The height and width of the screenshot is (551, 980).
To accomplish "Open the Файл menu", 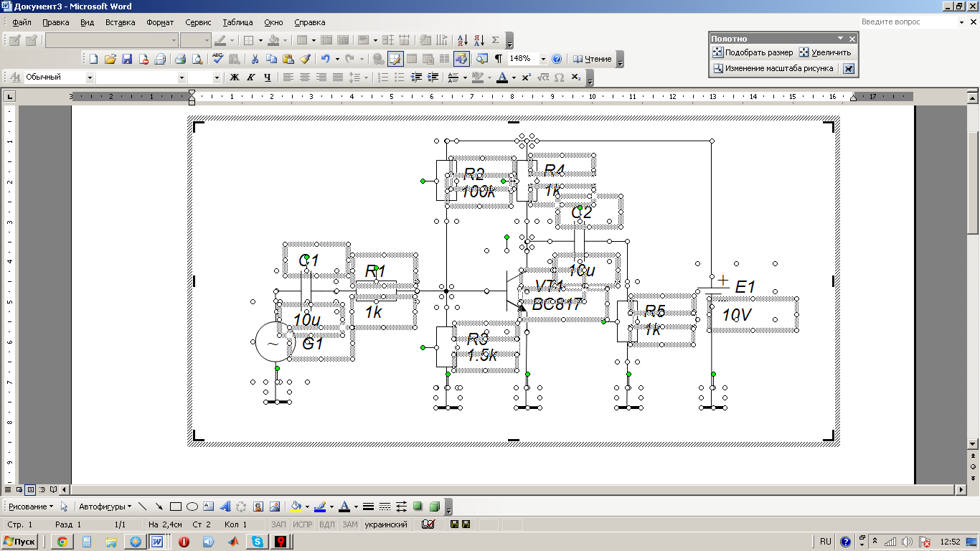I will (22, 22).
